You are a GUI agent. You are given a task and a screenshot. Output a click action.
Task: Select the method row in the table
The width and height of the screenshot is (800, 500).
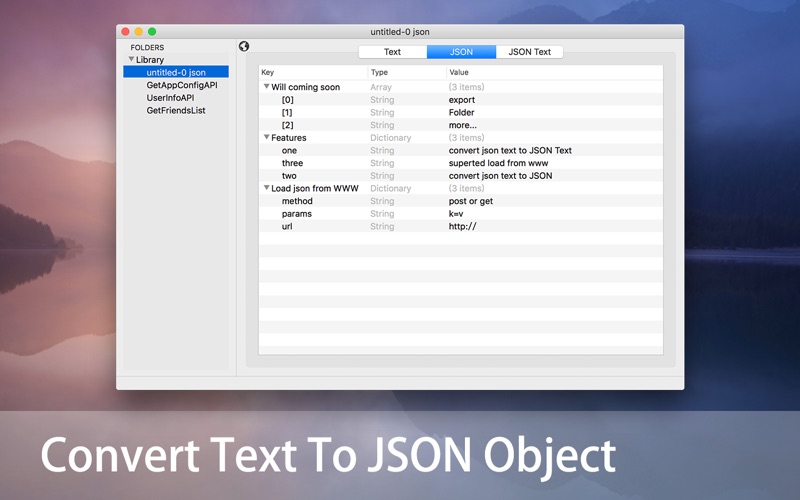[x=461, y=201]
